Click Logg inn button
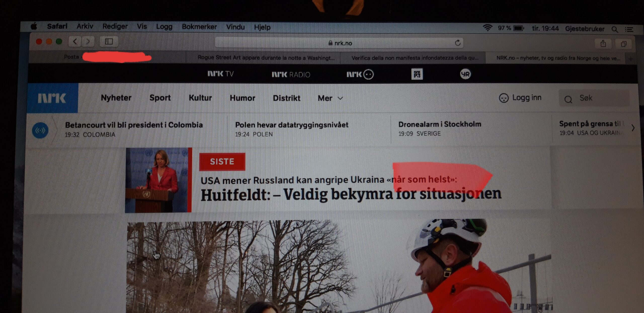 pos(520,98)
